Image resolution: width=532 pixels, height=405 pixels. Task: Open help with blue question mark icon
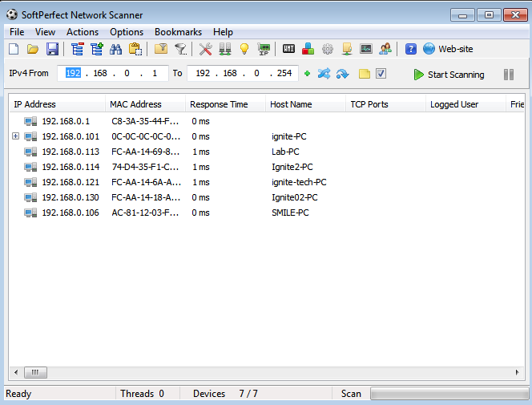411,49
